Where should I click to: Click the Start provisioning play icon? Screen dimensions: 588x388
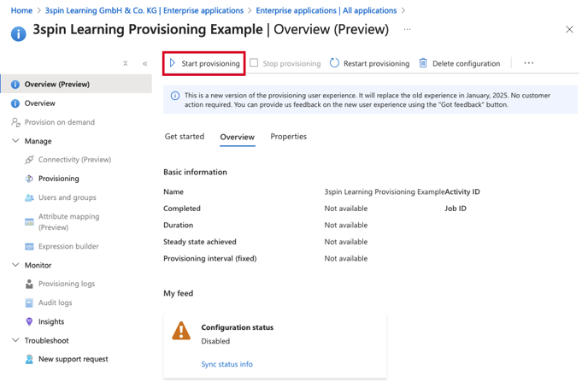pyautogui.click(x=173, y=63)
